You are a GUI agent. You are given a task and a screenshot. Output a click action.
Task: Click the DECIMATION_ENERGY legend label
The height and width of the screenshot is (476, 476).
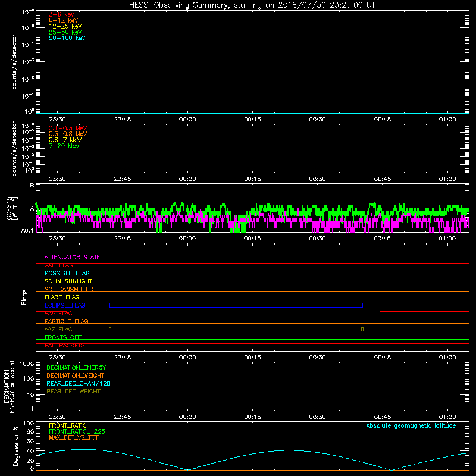[76, 368]
